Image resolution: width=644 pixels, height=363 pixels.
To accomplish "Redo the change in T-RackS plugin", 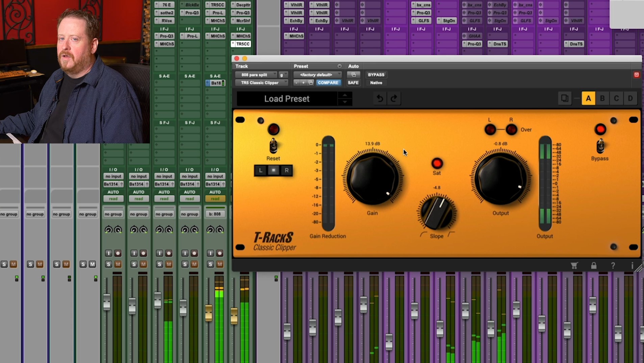I will 394,98.
